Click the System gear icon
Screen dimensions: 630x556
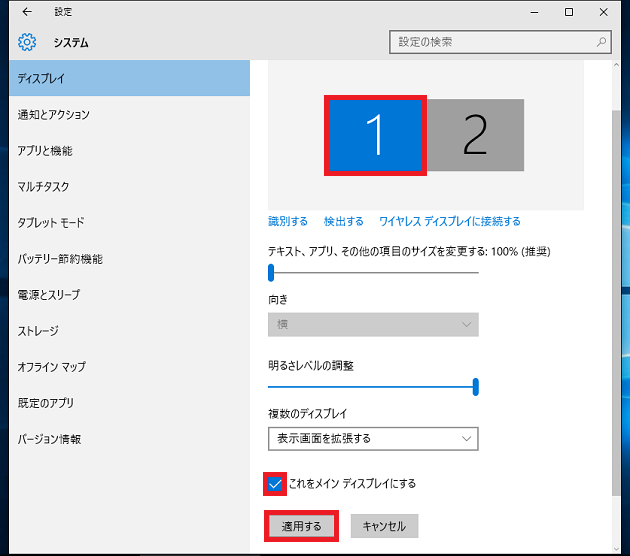27,42
